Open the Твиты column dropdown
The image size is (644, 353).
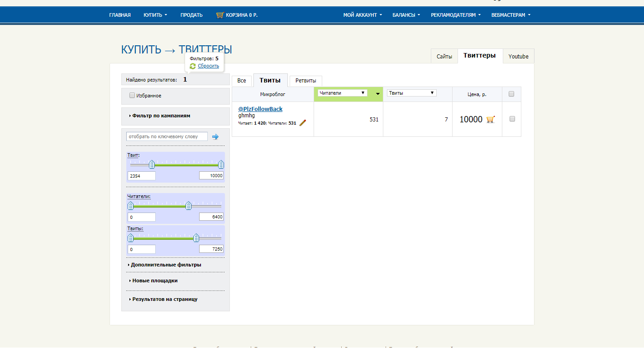(411, 93)
